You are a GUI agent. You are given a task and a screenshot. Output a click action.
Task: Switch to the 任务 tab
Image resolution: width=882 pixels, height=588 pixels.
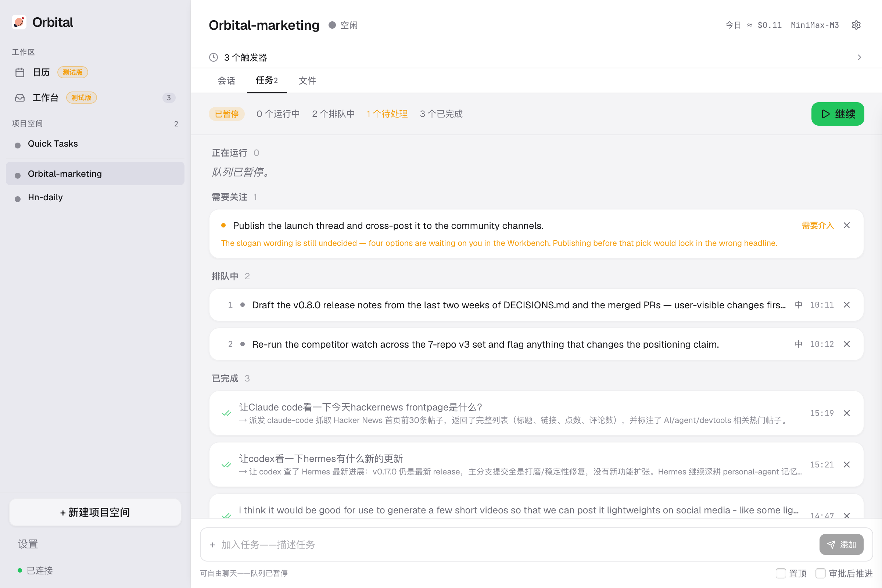(x=267, y=80)
